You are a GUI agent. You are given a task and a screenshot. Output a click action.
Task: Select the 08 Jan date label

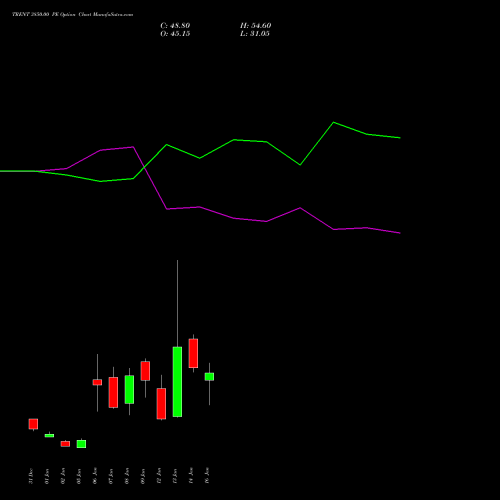[x=127, y=476]
